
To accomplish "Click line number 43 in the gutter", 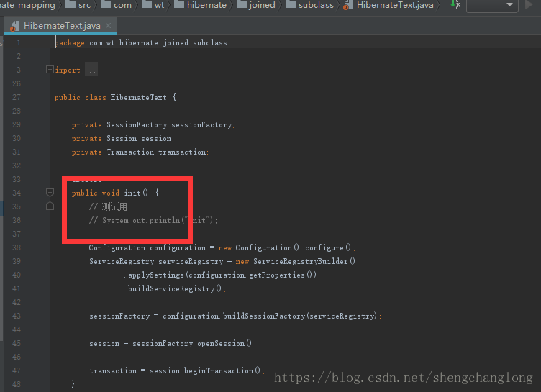I will coord(17,316).
